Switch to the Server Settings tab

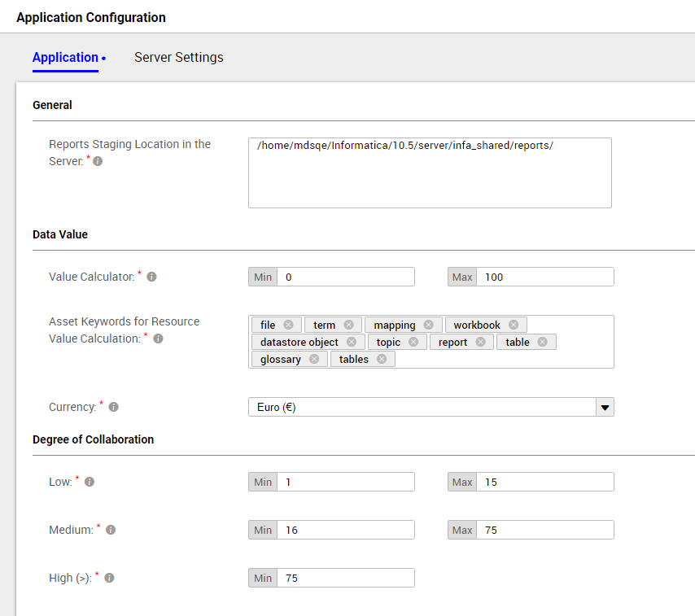coord(178,58)
